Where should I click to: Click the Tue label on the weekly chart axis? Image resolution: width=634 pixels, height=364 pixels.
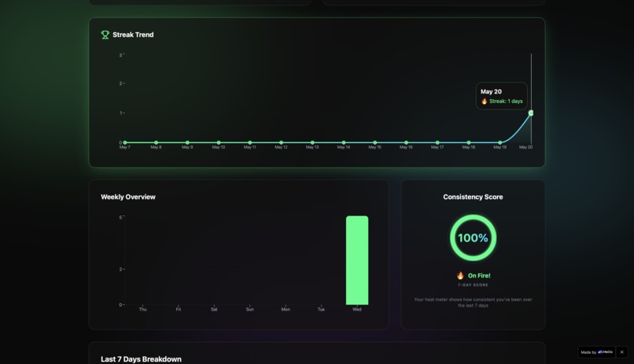coord(321,310)
